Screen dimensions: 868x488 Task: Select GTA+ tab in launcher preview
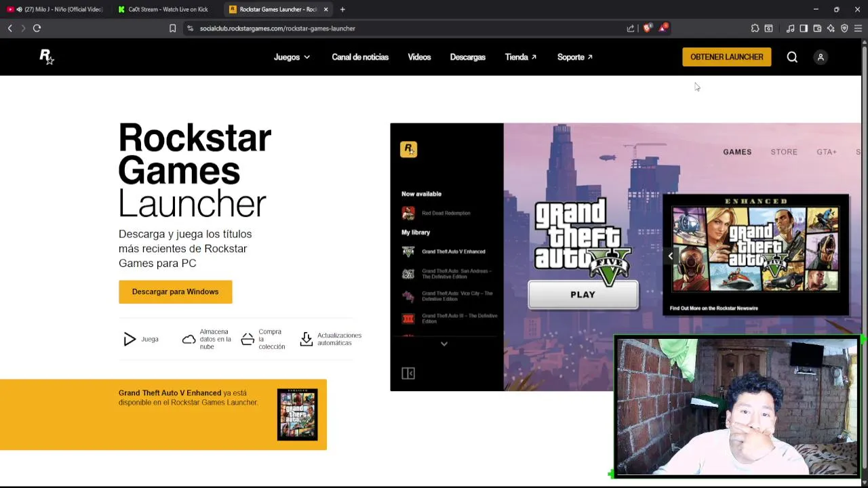pyautogui.click(x=827, y=152)
